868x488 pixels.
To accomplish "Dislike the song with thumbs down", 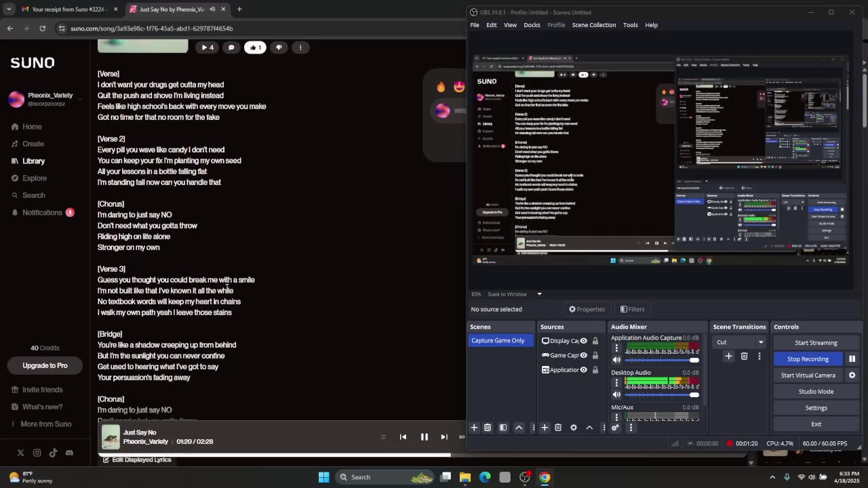I will pos(279,47).
